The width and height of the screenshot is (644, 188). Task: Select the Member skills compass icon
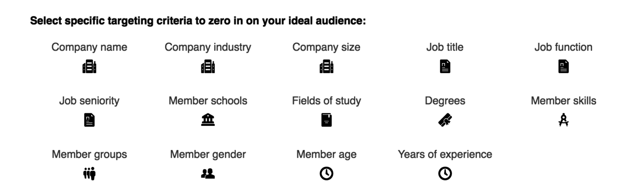[563, 120]
